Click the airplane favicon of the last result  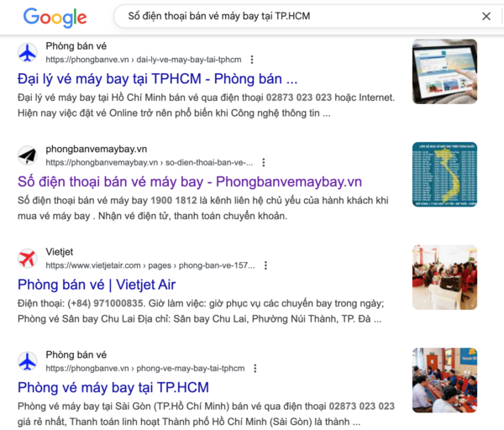pos(28,361)
